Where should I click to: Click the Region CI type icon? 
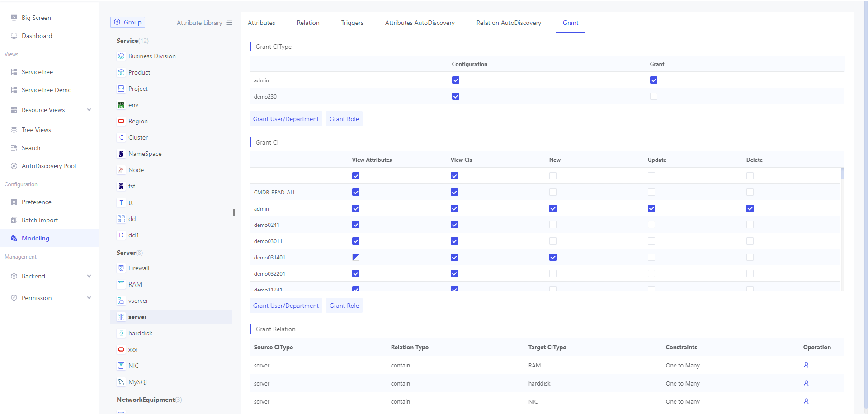click(121, 121)
